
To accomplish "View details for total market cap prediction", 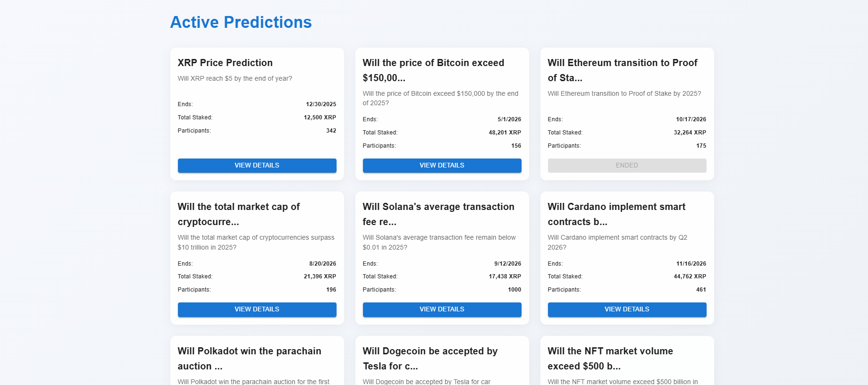I will click(257, 310).
